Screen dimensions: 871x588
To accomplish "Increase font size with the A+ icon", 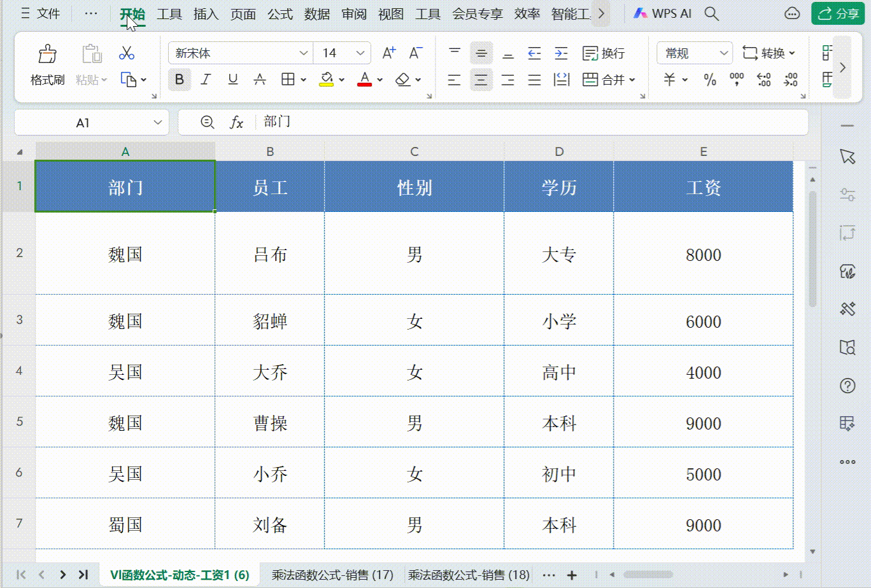I will (x=388, y=53).
